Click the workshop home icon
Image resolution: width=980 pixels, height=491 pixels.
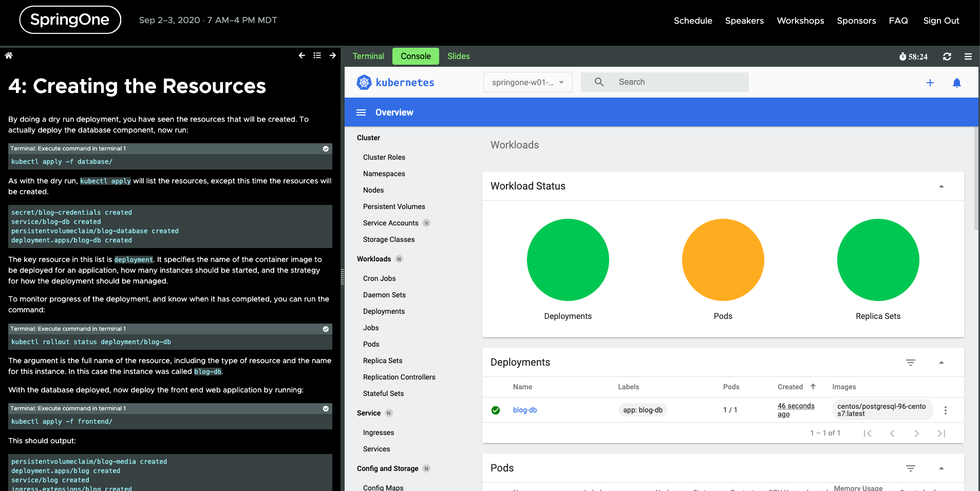coord(9,55)
